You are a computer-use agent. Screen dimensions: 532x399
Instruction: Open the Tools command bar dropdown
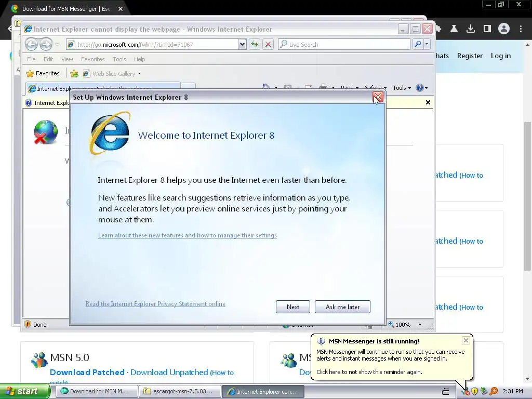tap(402, 87)
